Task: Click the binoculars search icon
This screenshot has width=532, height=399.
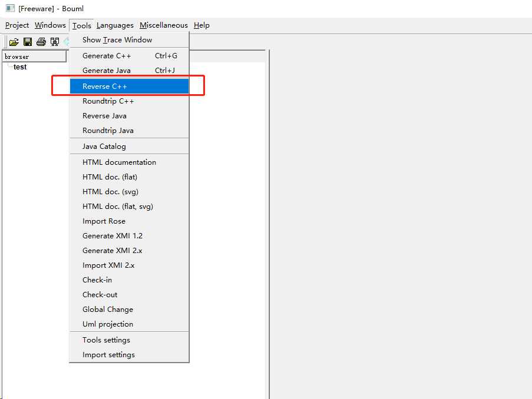Action: (55, 42)
